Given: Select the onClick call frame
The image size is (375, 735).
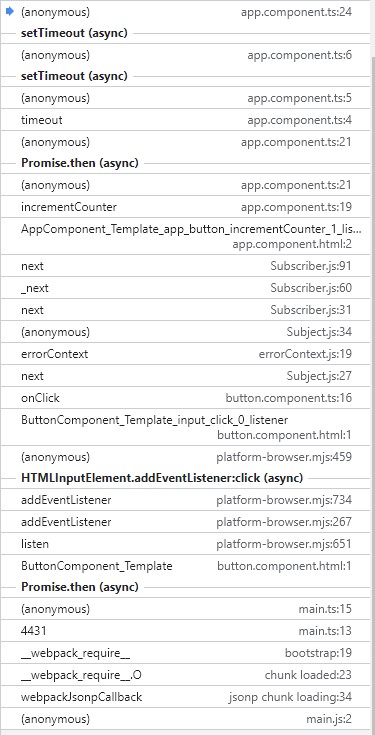Looking at the screenshot, I should pos(185,398).
